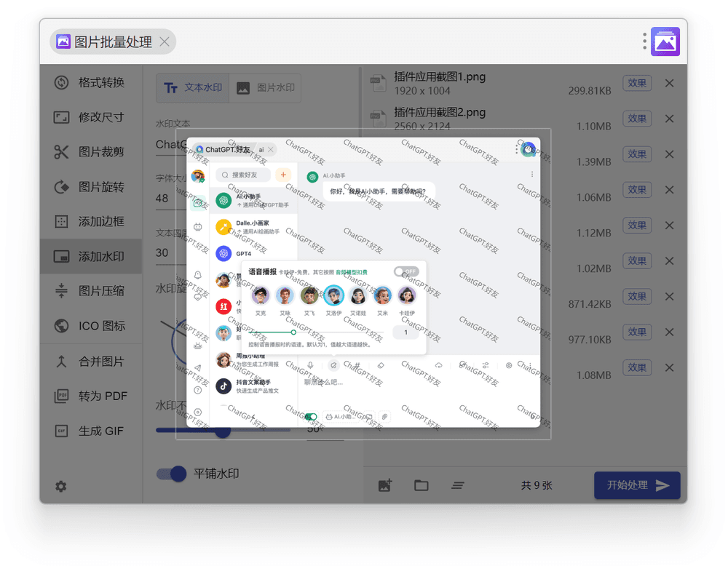The height and width of the screenshot is (566, 728).
Task: Click 效果 for the 1.08MB file
Action: (x=637, y=368)
